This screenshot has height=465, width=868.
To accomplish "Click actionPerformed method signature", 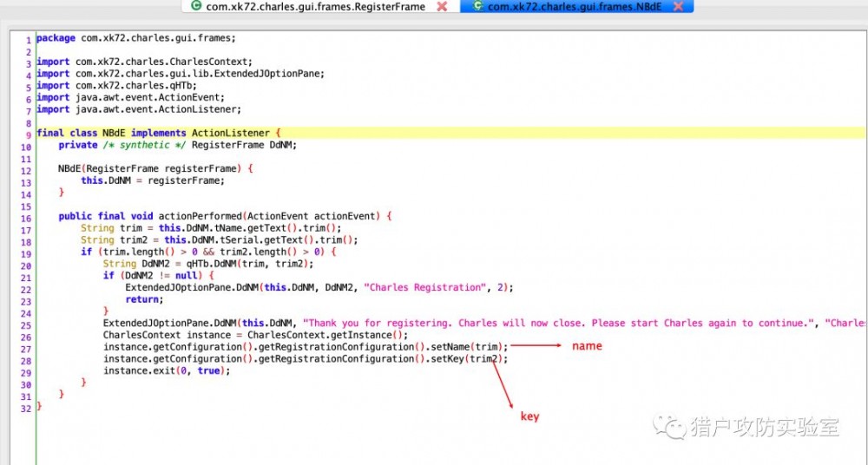I will 226,216.
